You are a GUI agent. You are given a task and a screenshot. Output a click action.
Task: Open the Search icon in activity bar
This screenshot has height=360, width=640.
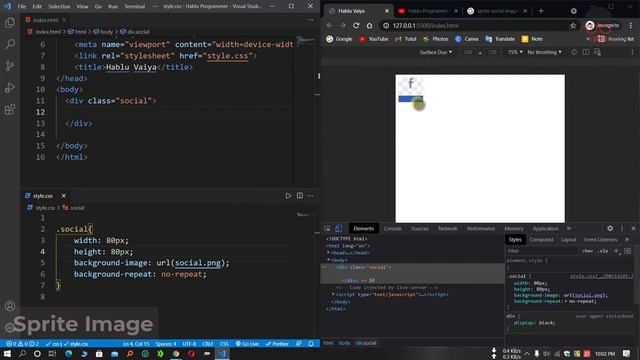click(10, 44)
